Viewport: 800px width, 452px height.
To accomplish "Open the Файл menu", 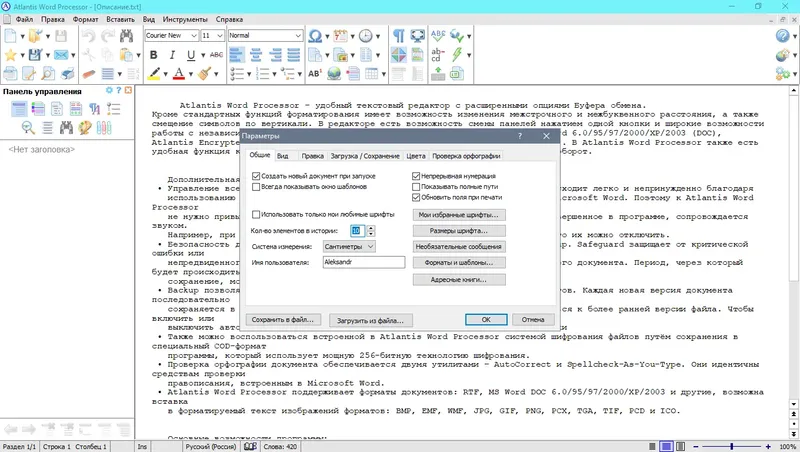I will (x=24, y=19).
